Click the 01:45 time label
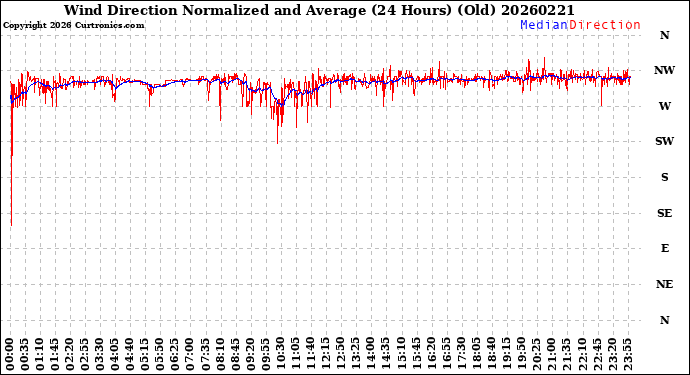This screenshot has width=690, height=375. pos(55,354)
